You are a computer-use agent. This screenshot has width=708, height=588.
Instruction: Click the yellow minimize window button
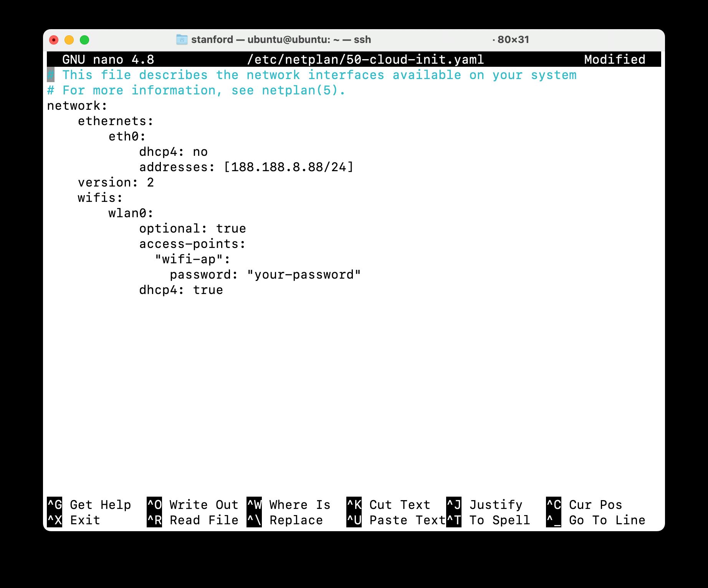(x=69, y=40)
